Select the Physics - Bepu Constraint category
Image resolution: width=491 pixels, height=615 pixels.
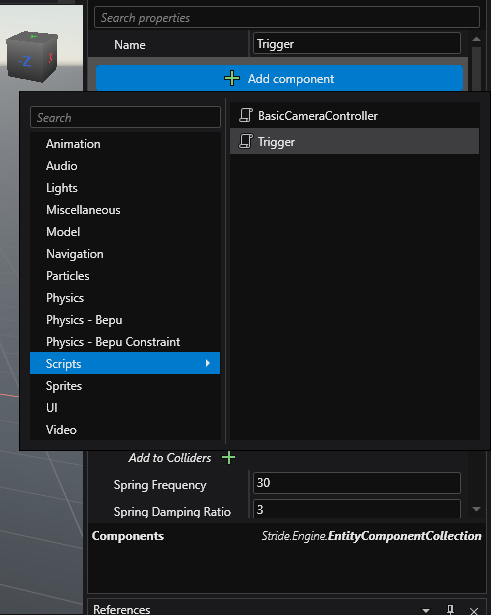[125, 341]
